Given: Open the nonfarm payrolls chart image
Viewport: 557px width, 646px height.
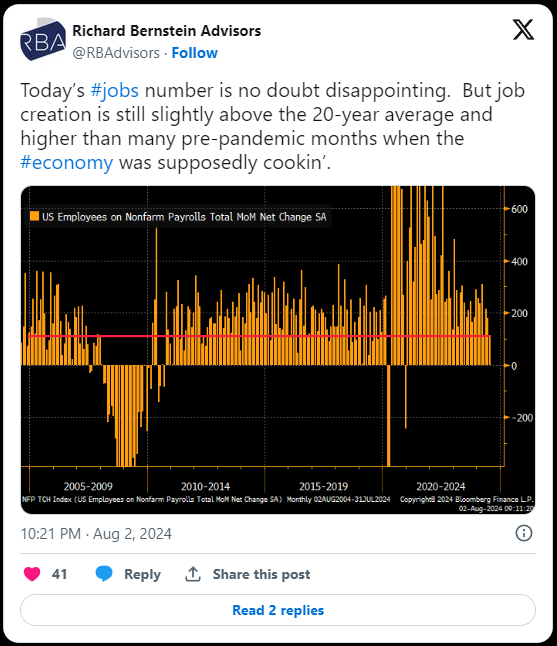Looking at the screenshot, I should (x=278, y=350).
